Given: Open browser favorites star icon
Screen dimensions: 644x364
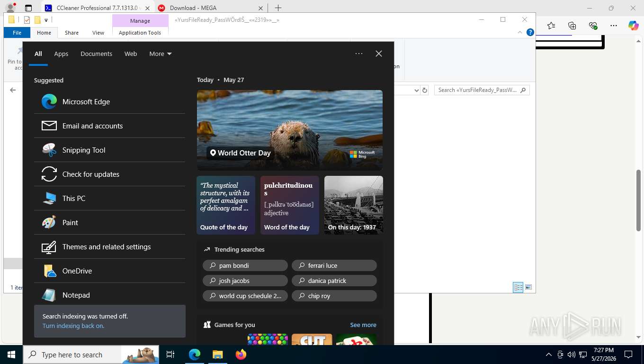Looking at the screenshot, I should click(551, 26).
